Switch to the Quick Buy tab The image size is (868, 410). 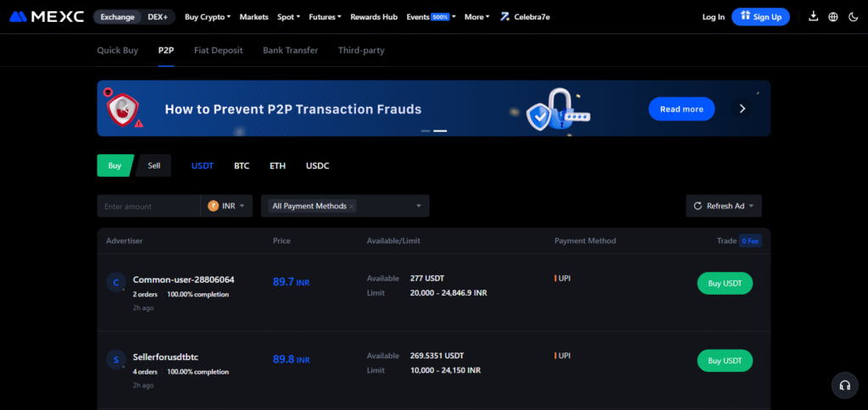pos(117,50)
